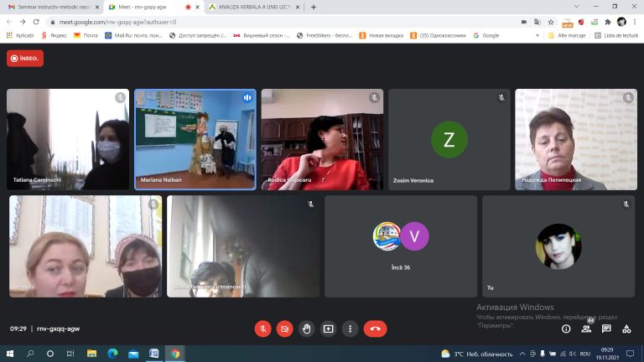
Task: Click the address bar URL field
Action: (283, 22)
